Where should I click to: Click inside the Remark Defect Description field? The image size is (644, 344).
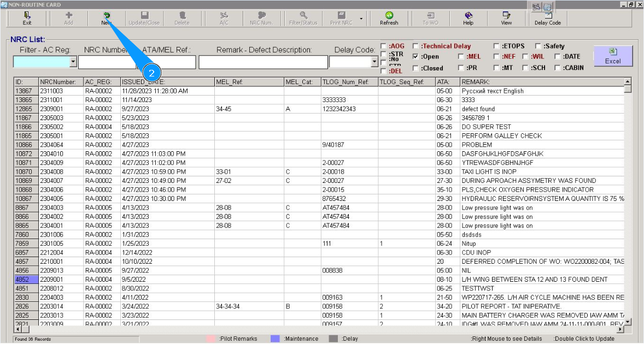262,62
